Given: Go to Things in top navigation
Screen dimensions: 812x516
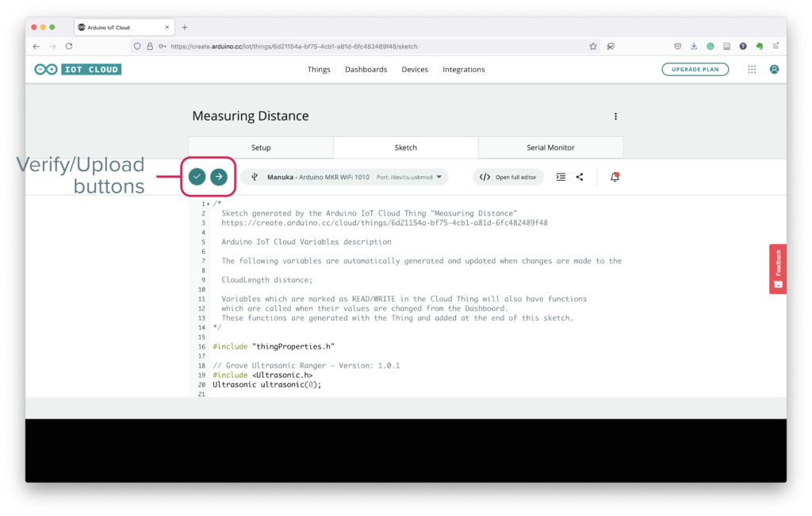Looking at the screenshot, I should click(319, 69).
